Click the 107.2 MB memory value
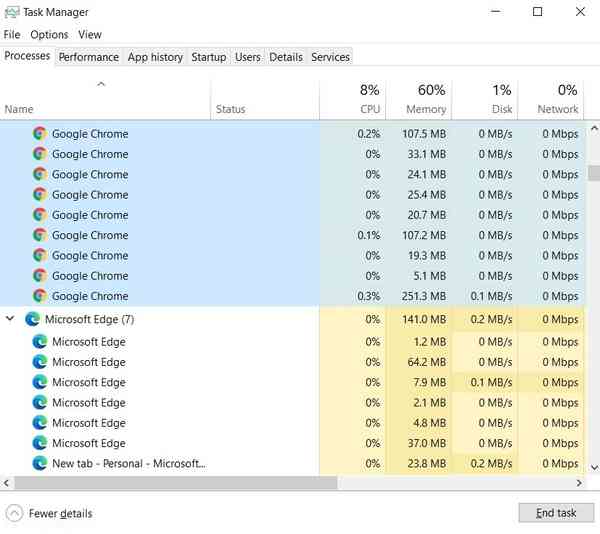This screenshot has height=534, width=600. click(424, 235)
